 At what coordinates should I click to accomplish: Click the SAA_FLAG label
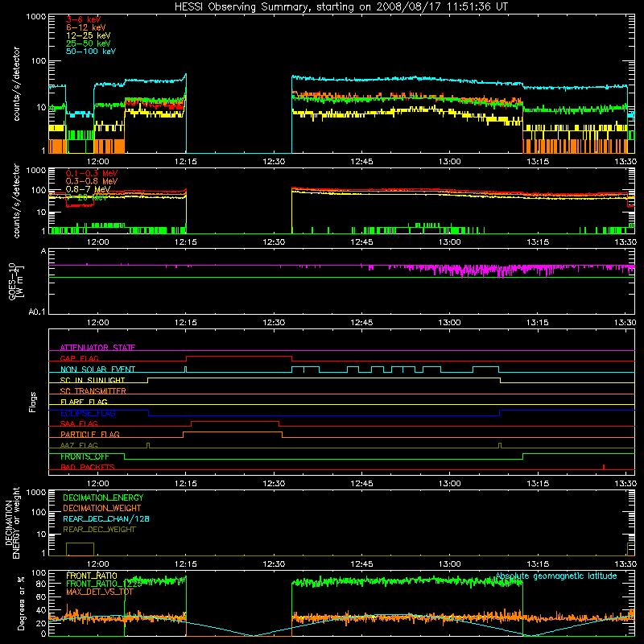pyautogui.click(x=79, y=423)
